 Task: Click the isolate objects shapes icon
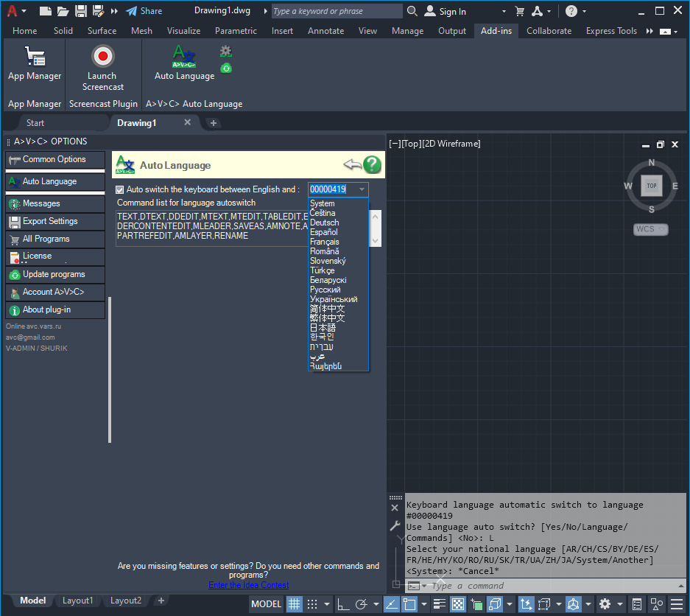pyautogui.click(x=657, y=603)
